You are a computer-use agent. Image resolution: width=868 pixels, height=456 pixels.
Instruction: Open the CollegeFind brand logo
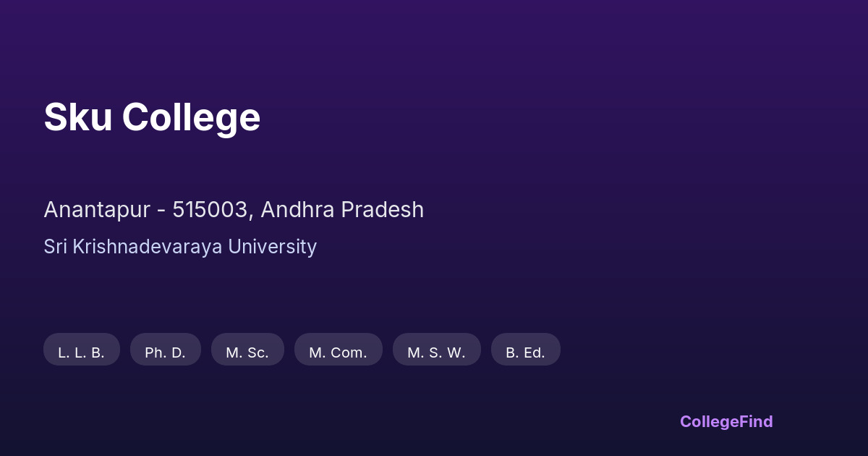726,421
